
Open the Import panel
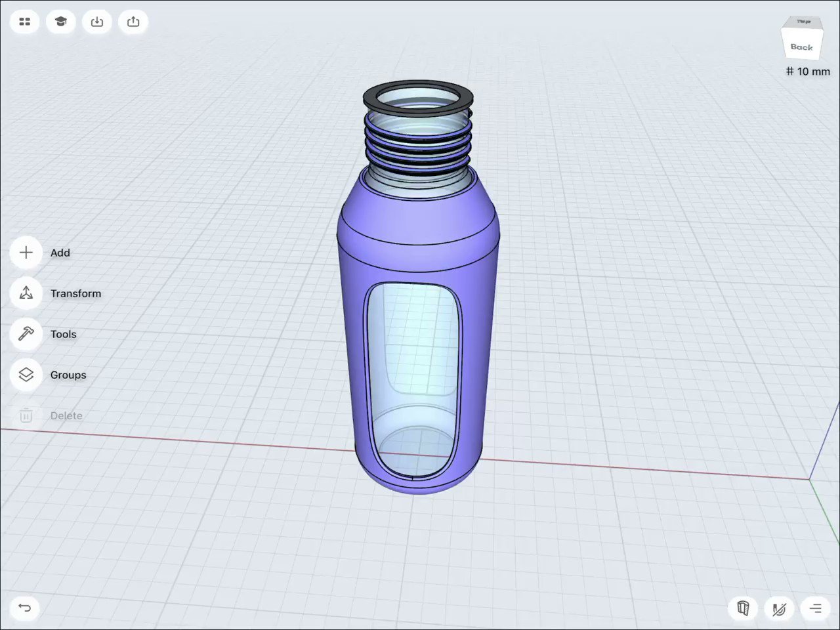coord(97,22)
